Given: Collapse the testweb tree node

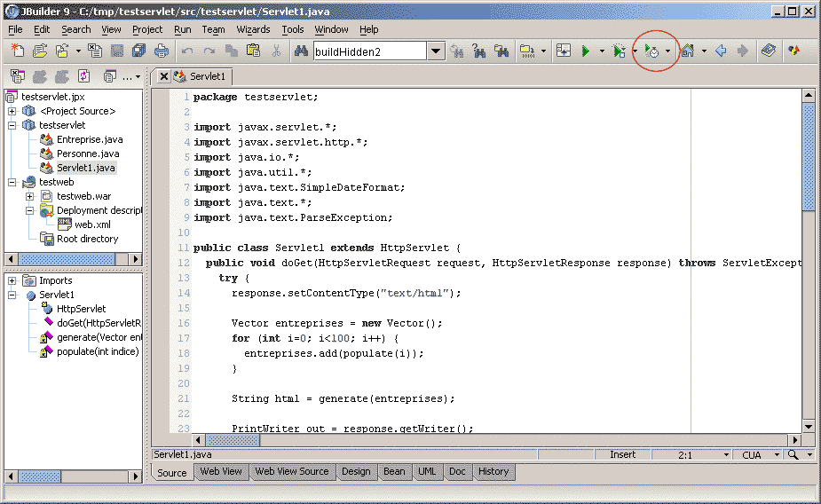Looking at the screenshot, I should click(12, 182).
